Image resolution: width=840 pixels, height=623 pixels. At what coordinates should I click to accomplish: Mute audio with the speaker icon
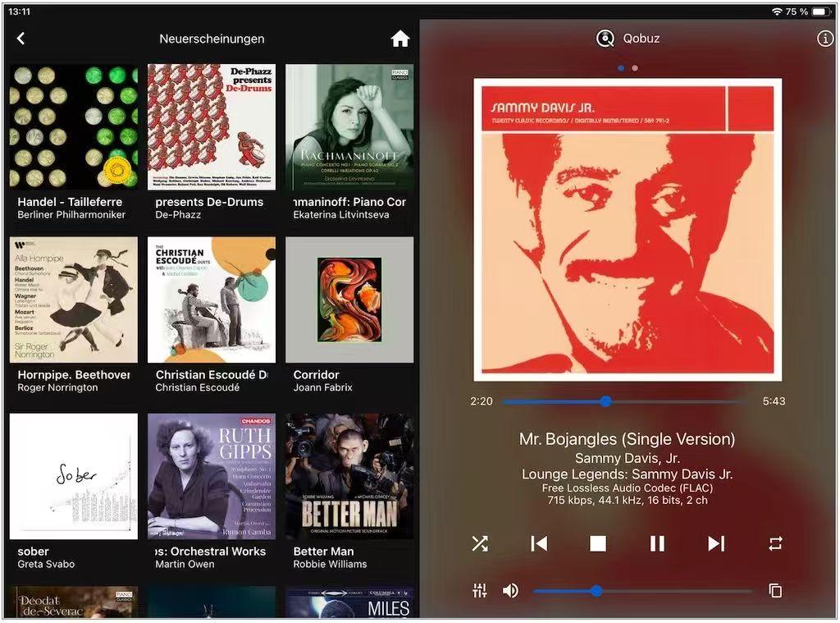coord(510,590)
